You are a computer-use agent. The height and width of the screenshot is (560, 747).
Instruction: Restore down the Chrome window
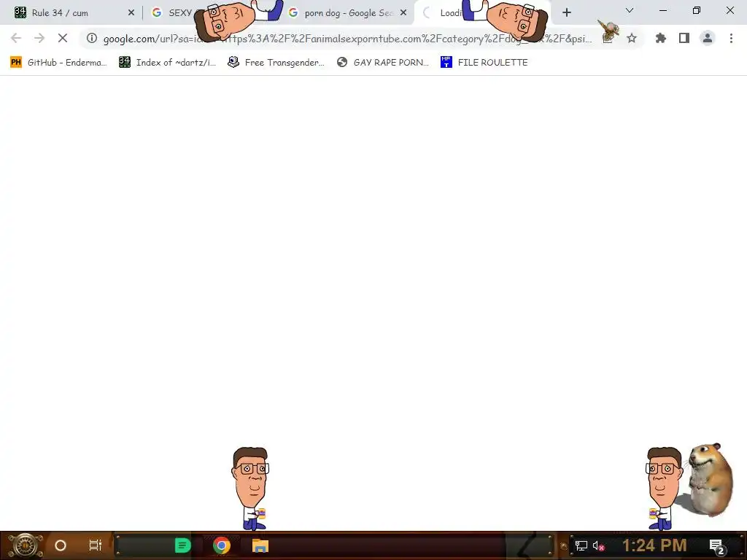tap(697, 10)
